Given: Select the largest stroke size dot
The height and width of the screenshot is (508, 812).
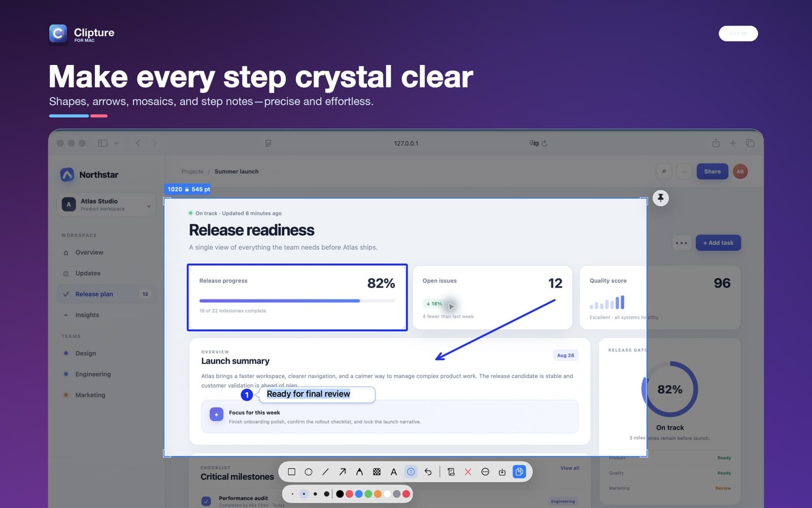Looking at the screenshot, I should 326,494.
